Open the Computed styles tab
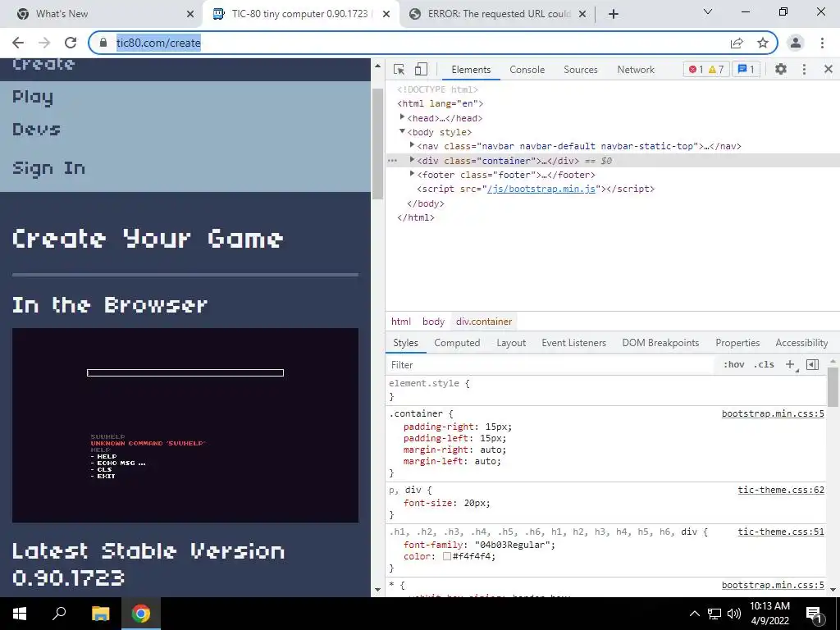 tap(457, 343)
